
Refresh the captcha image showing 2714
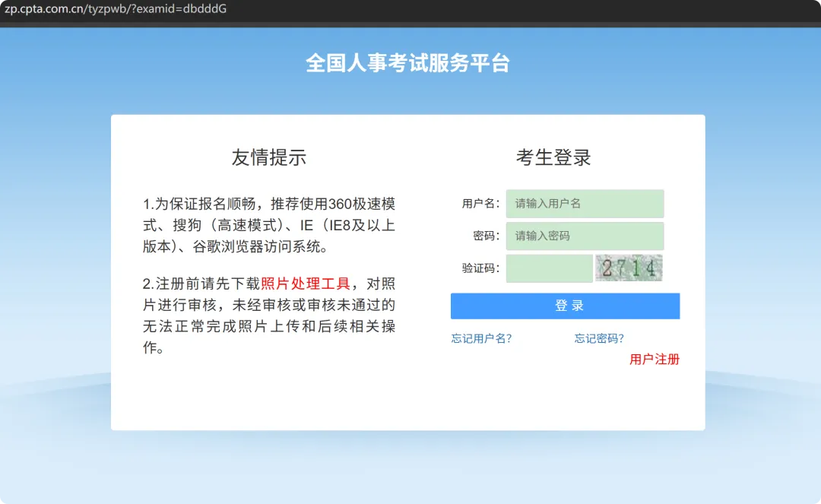(629, 268)
